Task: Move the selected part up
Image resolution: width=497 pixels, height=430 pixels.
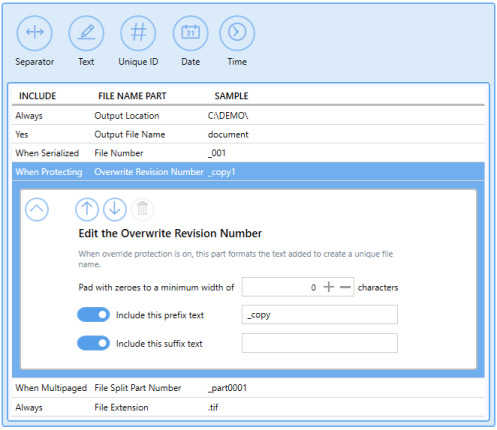Action: [x=87, y=209]
